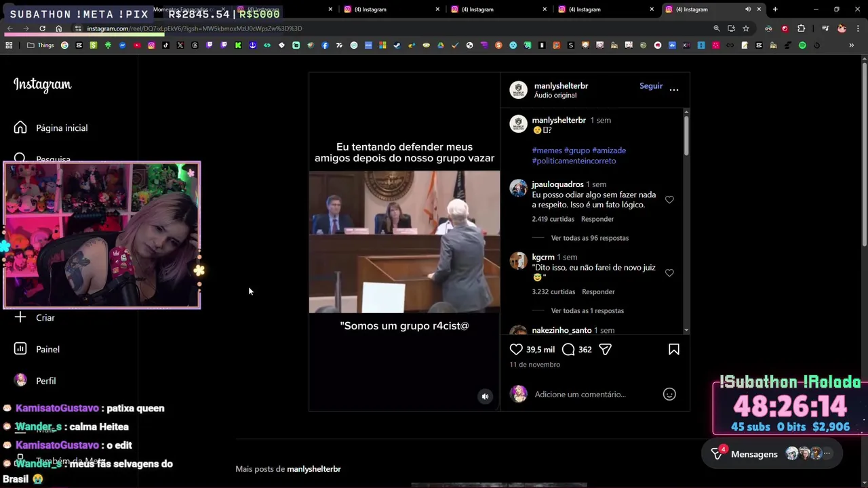Like kgcrm's comment
868x488 pixels.
pyautogui.click(x=669, y=273)
